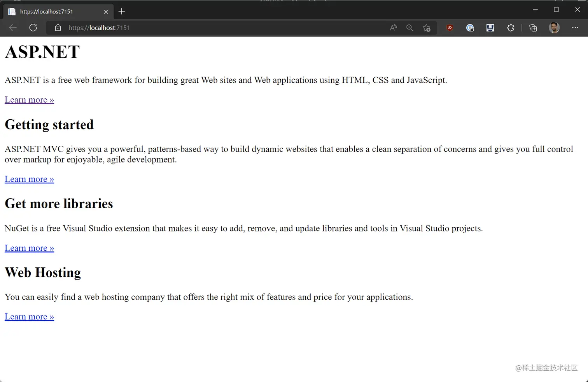Click the browser back arrow
This screenshot has width=588, height=382.
[x=13, y=28]
